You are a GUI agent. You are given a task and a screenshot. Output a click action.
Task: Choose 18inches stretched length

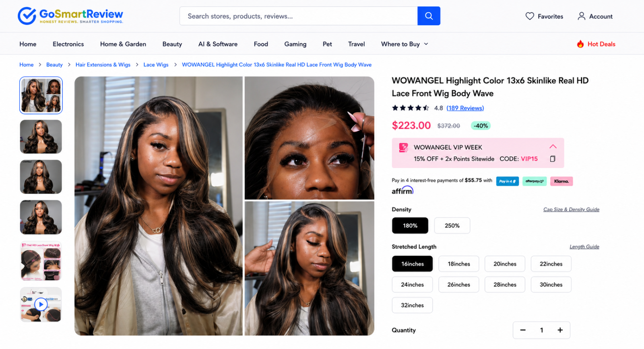click(x=459, y=264)
